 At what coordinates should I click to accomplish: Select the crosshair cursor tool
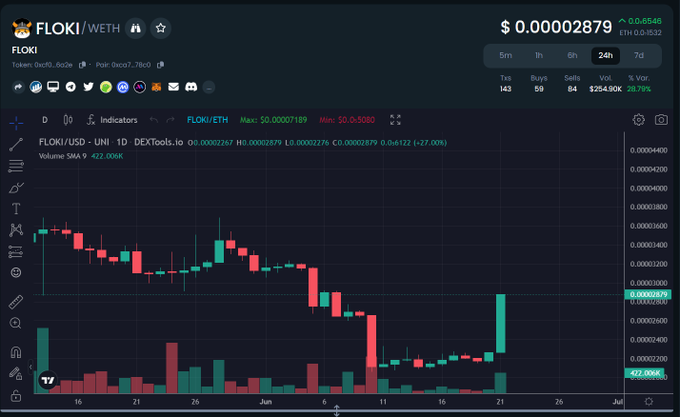16,123
